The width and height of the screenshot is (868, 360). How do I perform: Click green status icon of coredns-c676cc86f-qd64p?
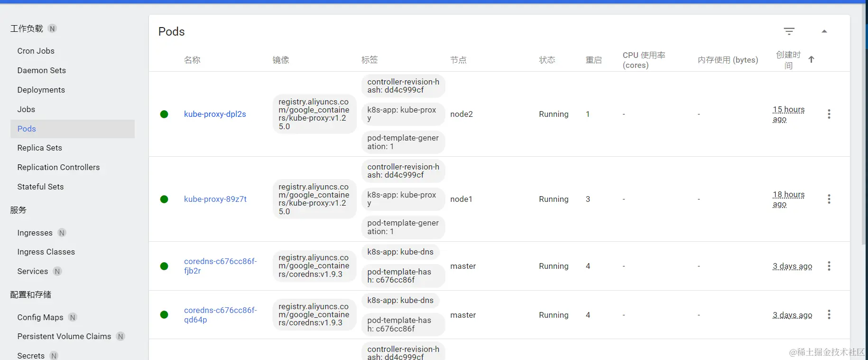point(164,314)
